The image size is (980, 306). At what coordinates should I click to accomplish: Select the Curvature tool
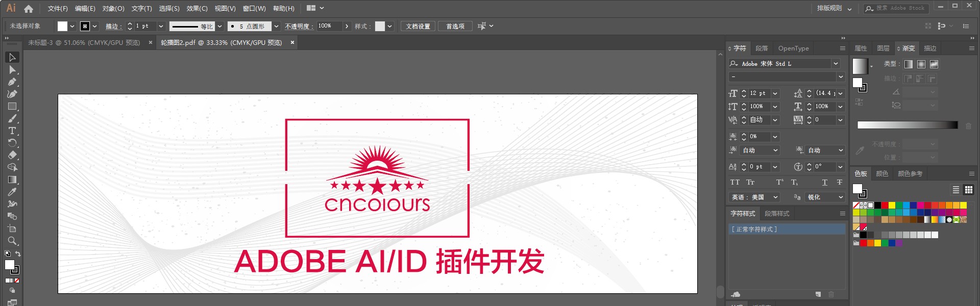tap(12, 94)
